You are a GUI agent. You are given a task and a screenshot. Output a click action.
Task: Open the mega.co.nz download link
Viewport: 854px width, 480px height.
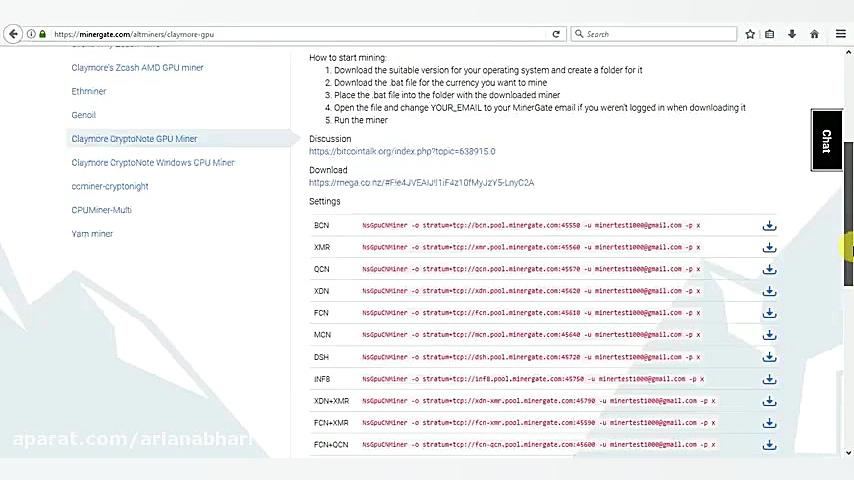tap(421, 183)
